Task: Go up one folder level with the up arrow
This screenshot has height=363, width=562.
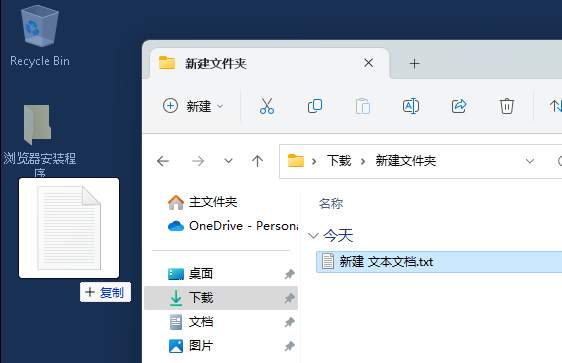Action: (x=257, y=161)
